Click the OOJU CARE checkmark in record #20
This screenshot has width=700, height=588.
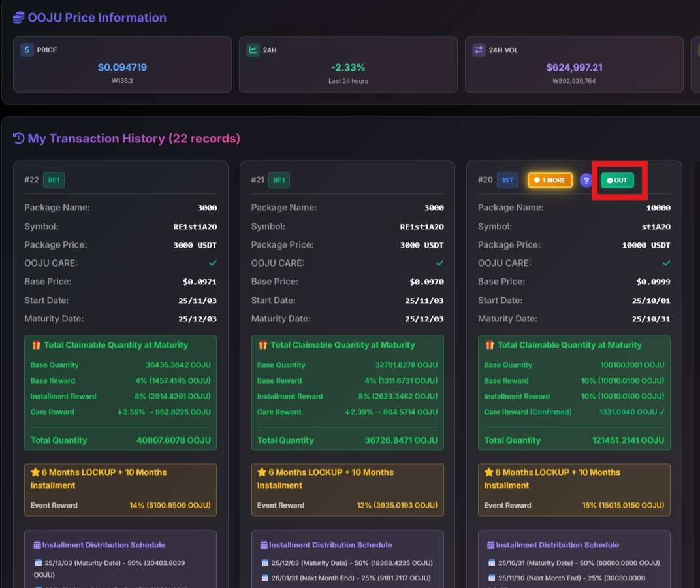pyautogui.click(x=666, y=263)
